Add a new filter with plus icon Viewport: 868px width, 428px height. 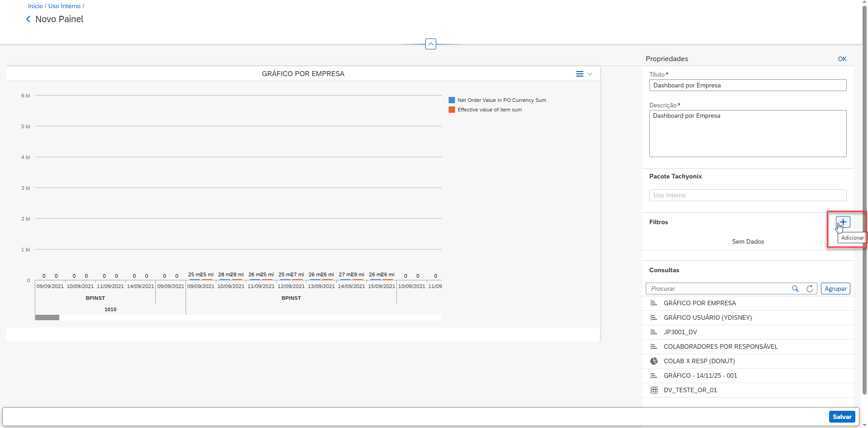[843, 222]
